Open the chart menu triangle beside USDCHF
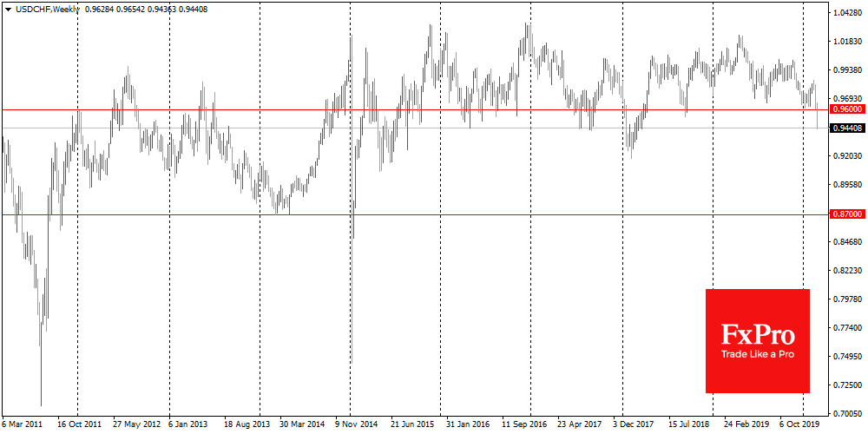 8,7
